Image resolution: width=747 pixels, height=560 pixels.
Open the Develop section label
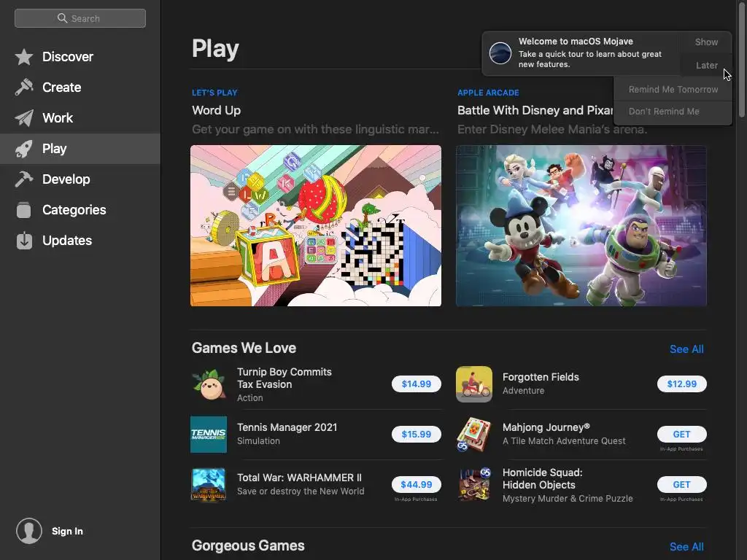pos(66,179)
